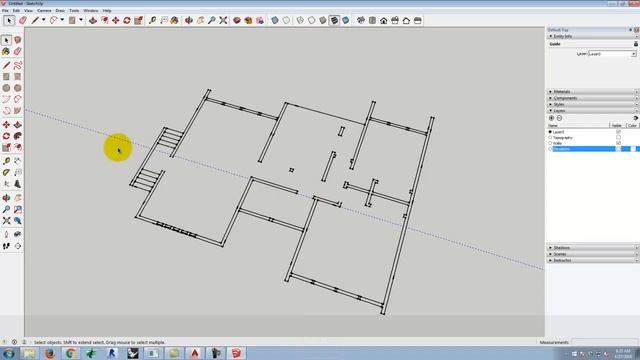Open the Line tool dropdown arrow in top toolbar
640x360 pixels.
[44, 20]
